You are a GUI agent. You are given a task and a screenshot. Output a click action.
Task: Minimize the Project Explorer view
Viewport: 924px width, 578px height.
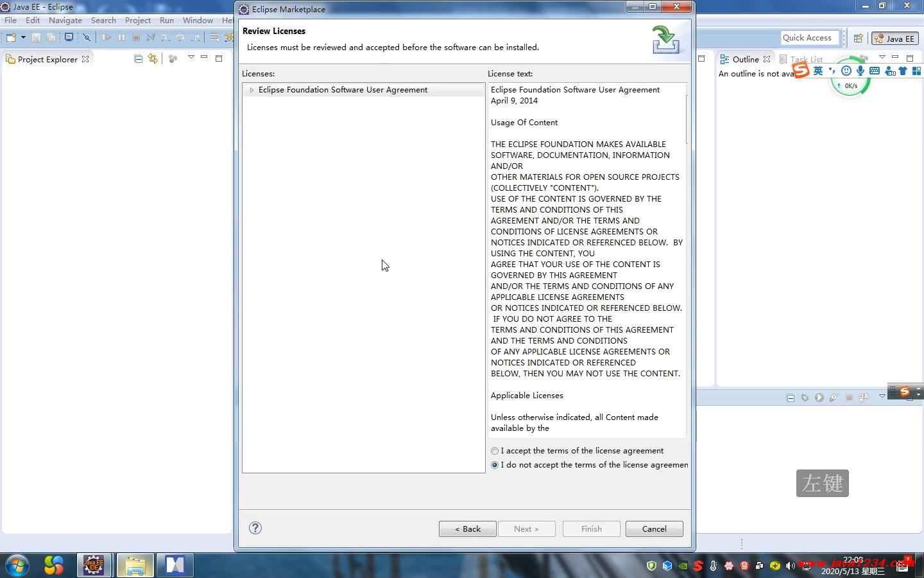(x=204, y=58)
